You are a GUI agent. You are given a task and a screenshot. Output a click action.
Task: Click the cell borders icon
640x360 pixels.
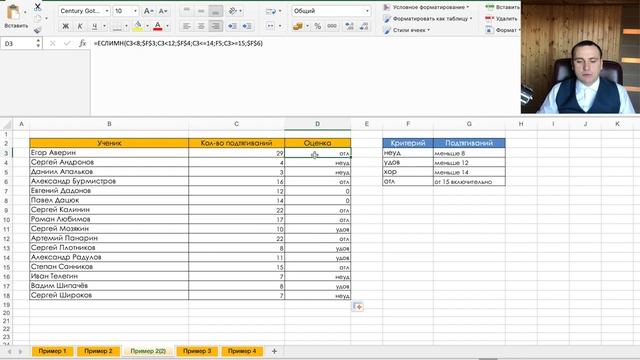point(117,26)
